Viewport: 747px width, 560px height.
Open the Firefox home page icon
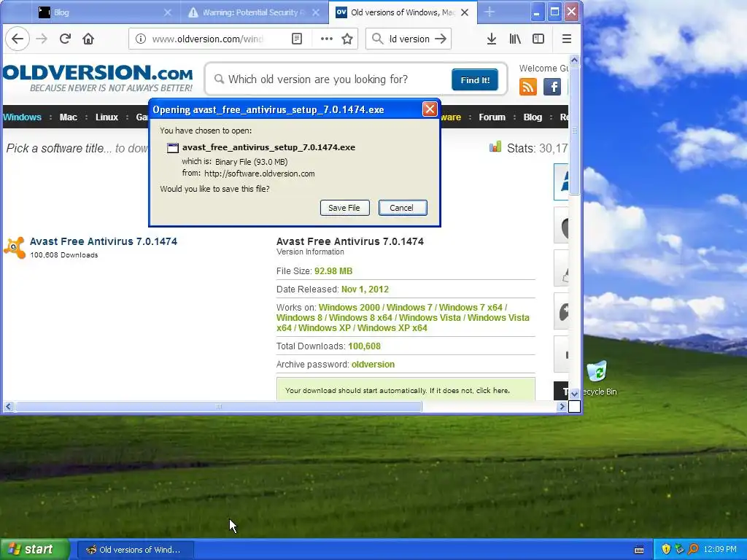pos(88,39)
